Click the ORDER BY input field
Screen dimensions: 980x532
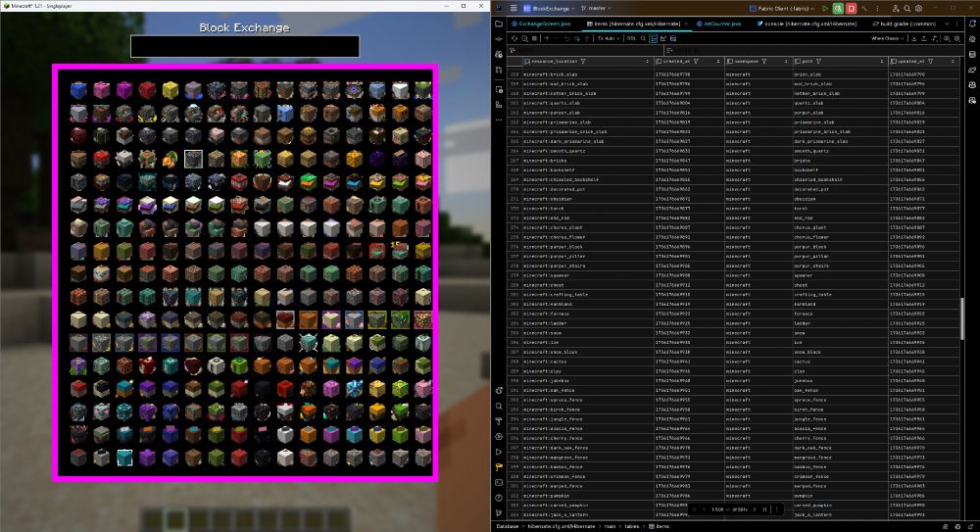pyautogui.click(x=812, y=50)
